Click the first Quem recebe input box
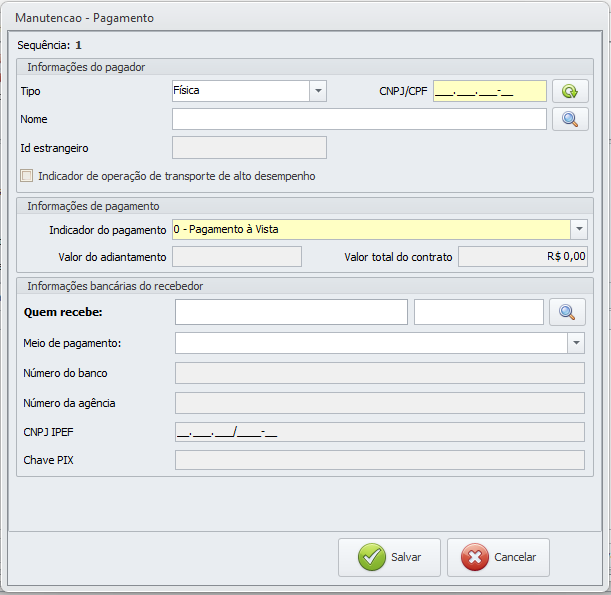611x595 pixels. (291, 312)
